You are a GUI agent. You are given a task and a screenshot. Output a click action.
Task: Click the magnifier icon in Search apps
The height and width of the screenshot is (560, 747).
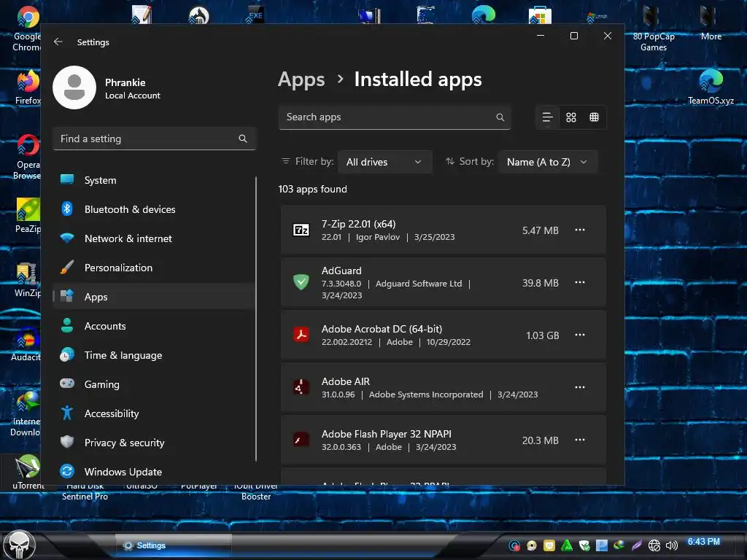pos(500,117)
